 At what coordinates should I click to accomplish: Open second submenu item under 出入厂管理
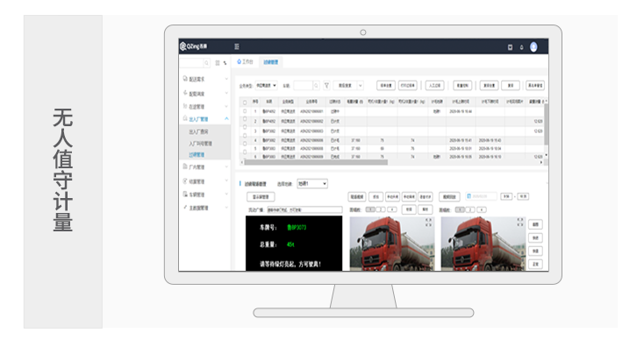pyautogui.click(x=200, y=144)
